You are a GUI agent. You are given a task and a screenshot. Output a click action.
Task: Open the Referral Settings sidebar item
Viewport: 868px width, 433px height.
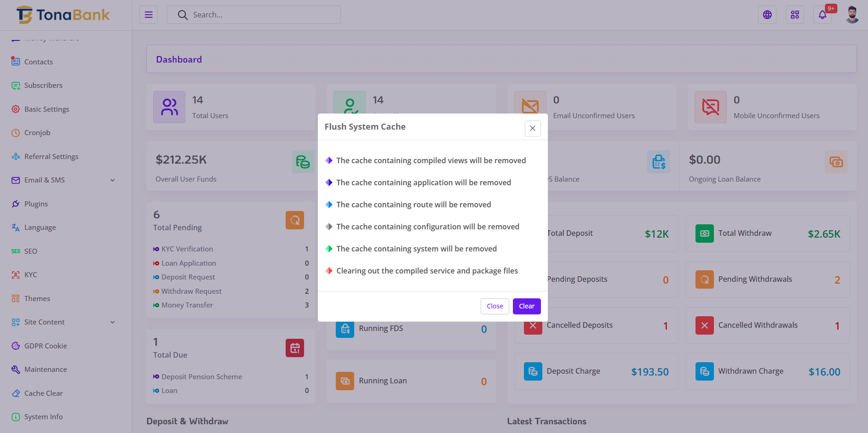(51, 157)
